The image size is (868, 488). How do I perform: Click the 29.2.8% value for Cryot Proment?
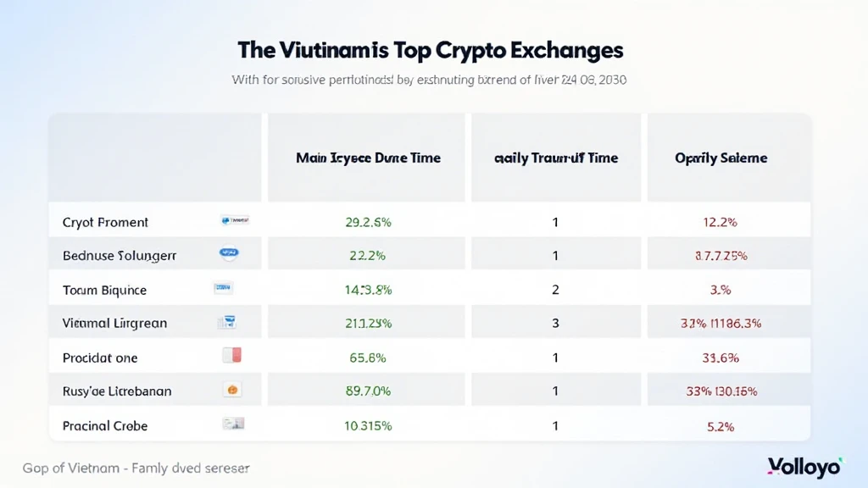coord(369,222)
